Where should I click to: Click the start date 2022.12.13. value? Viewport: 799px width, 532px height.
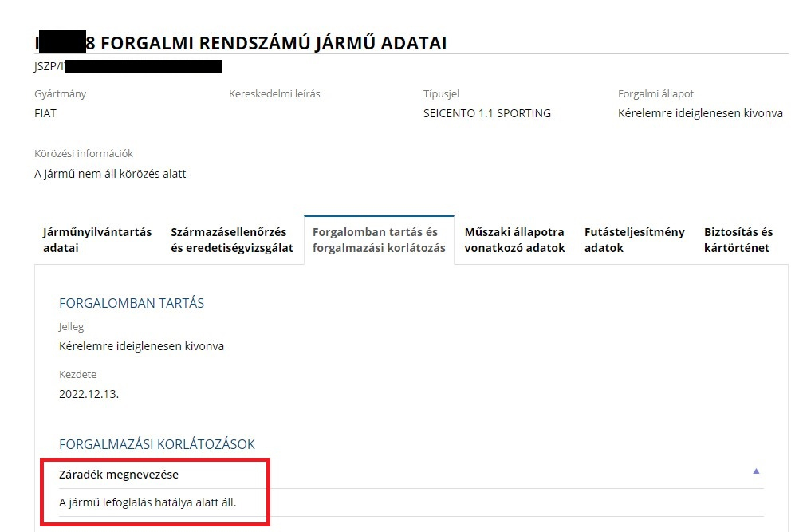coord(89,394)
